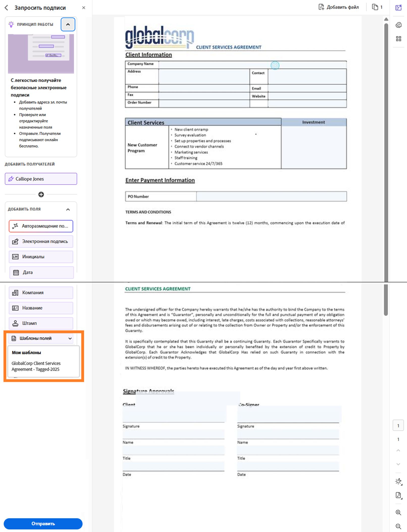Click the "Enter Payment Information" heading
This screenshot has width=407, height=532.
pyautogui.click(x=160, y=180)
